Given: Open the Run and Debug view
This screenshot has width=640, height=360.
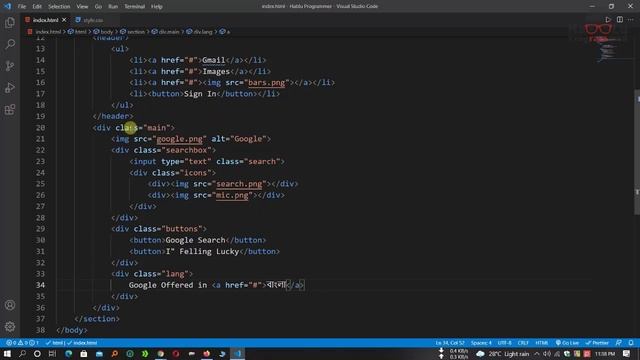Looking at the screenshot, I should (x=10, y=88).
